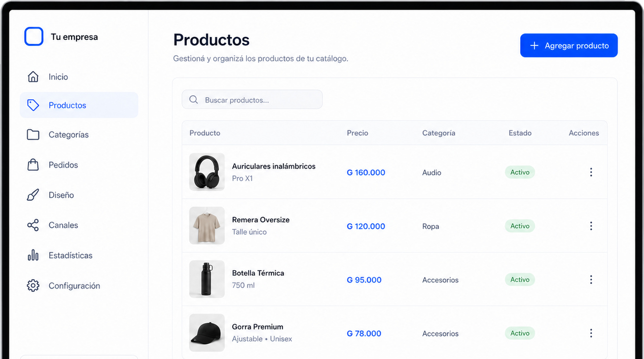Click the Categorías folder icon
The image size is (644, 359).
coord(33,135)
